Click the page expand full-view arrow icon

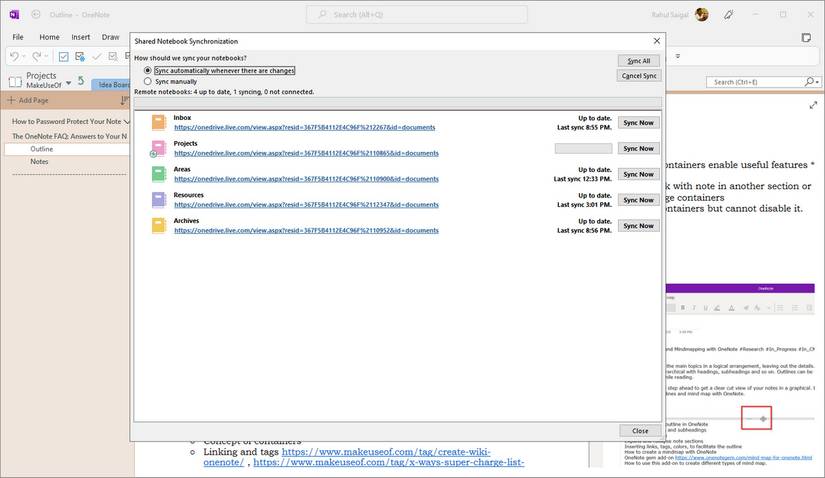(813, 105)
